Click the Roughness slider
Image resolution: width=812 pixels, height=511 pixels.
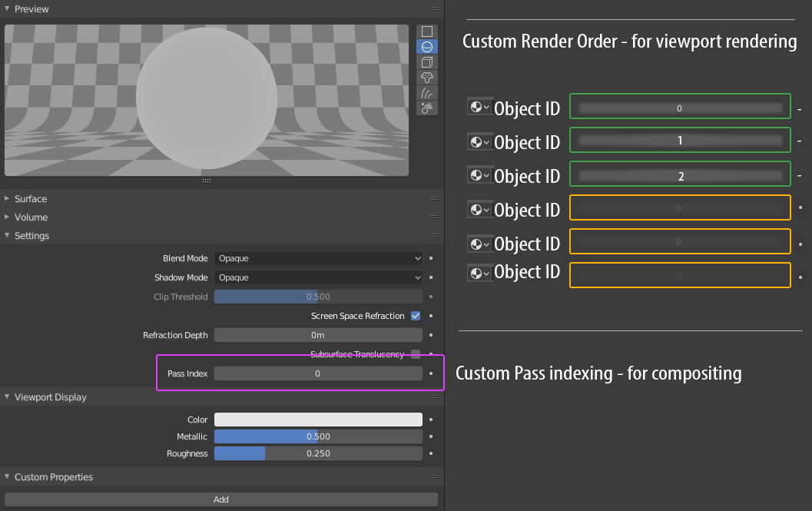pyautogui.click(x=318, y=453)
